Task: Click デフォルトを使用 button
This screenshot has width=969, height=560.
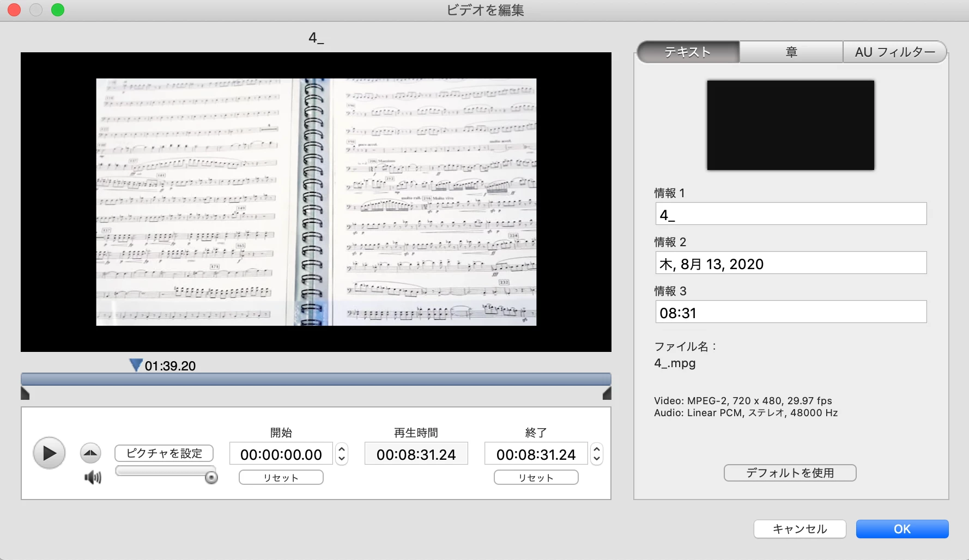Action: click(x=790, y=473)
